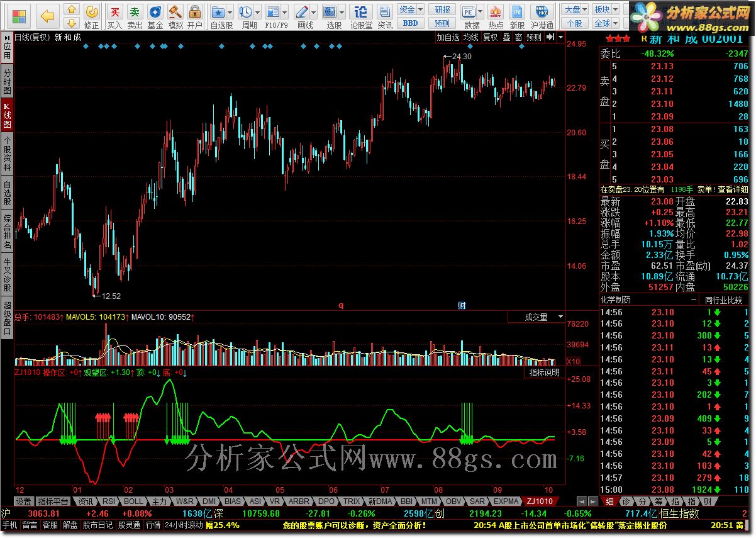Click 加自选 to add to watchlist
Image resolution: width=756 pixels, height=538 pixels.
coord(448,37)
